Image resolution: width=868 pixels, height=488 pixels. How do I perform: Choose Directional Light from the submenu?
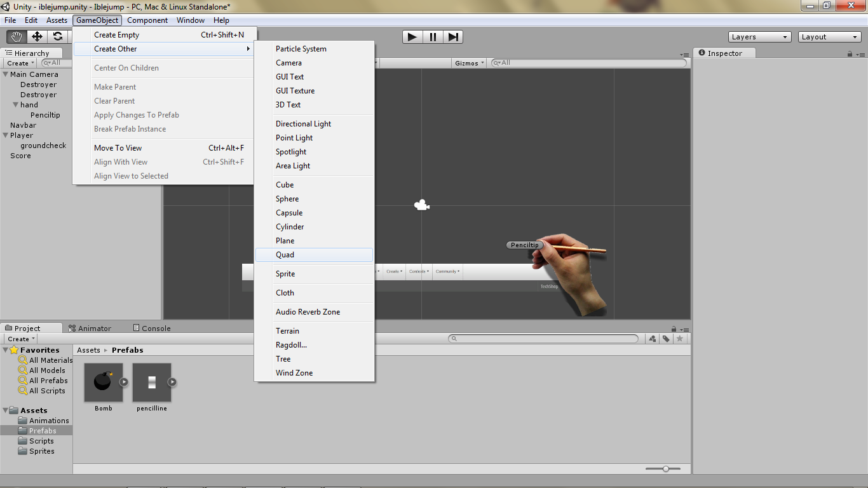click(314, 124)
